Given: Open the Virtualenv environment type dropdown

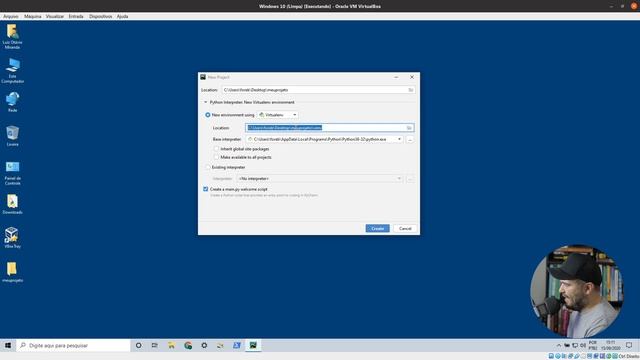Looking at the screenshot, I should [278, 115].
